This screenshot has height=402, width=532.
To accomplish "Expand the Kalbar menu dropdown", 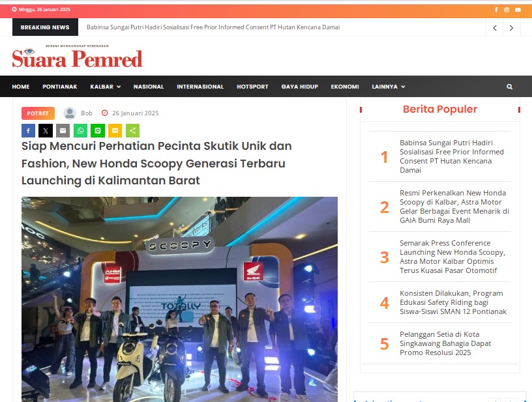I will tap(106, 87).
